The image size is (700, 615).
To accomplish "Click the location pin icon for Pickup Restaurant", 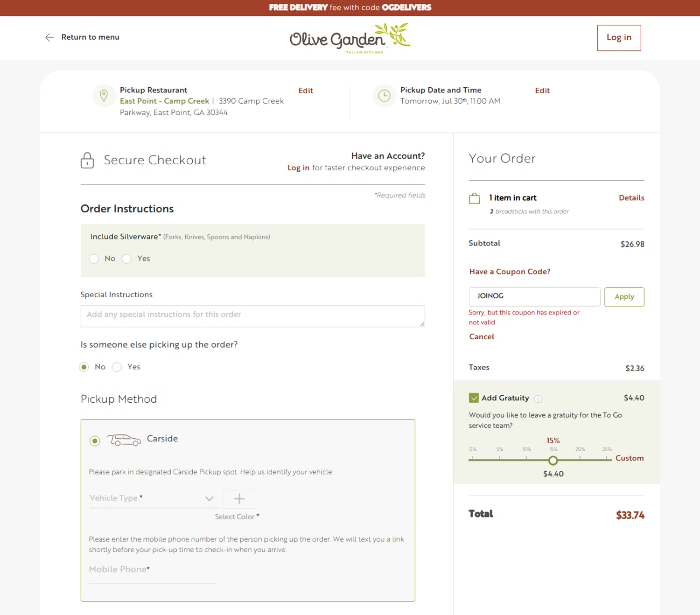I will (104, 96).
